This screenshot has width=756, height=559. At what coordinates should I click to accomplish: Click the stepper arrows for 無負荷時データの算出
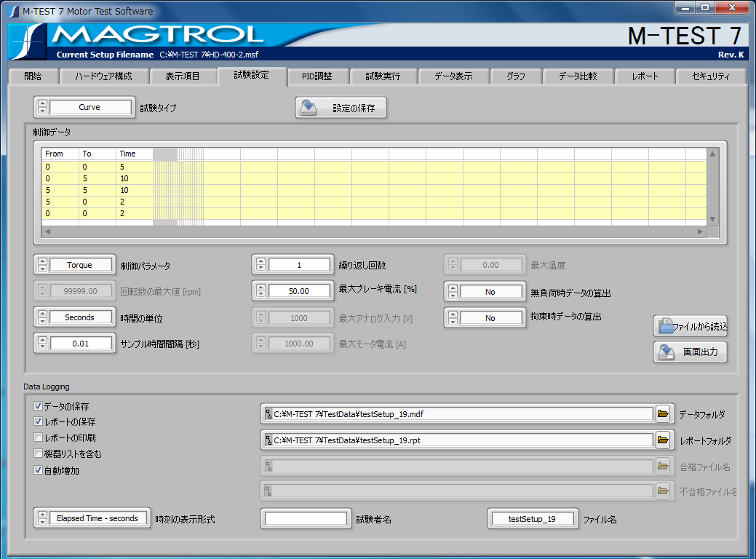[x=453, y=292]
